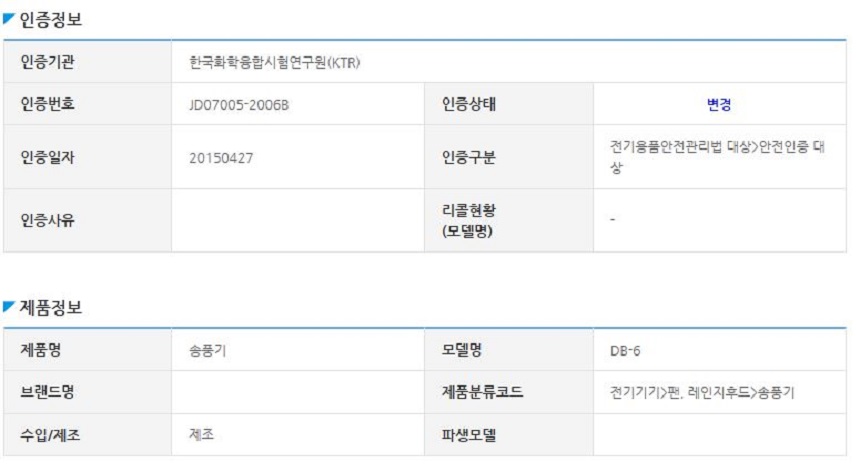Click certification date value 20150427
The image size is (860, 473).
point(221,158)
